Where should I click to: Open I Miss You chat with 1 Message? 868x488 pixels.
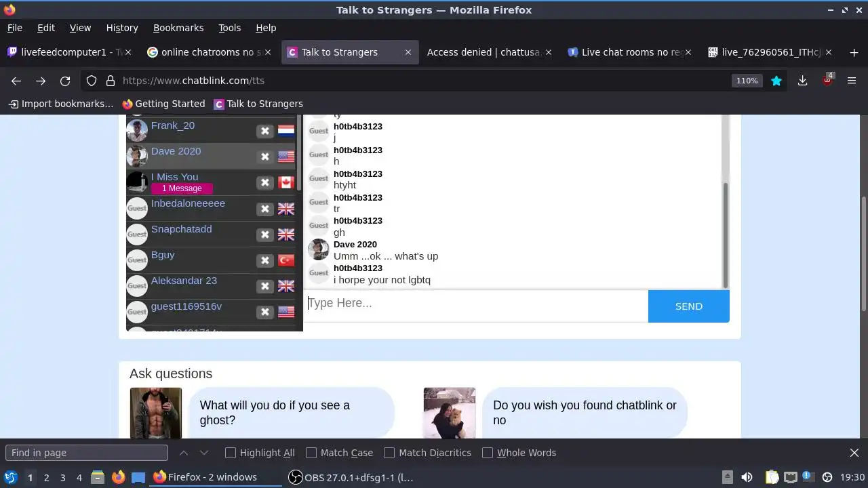[174, 177]
